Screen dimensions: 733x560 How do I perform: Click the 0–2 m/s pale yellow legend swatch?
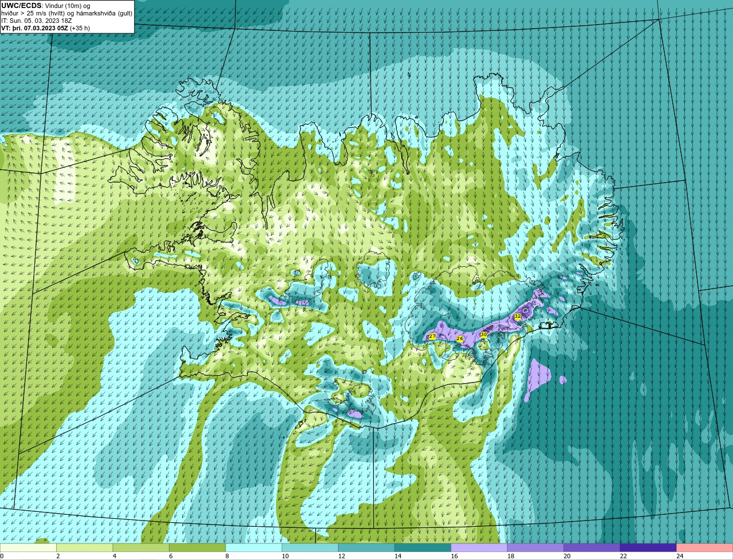pyautogui.click(x=28, y=547)
